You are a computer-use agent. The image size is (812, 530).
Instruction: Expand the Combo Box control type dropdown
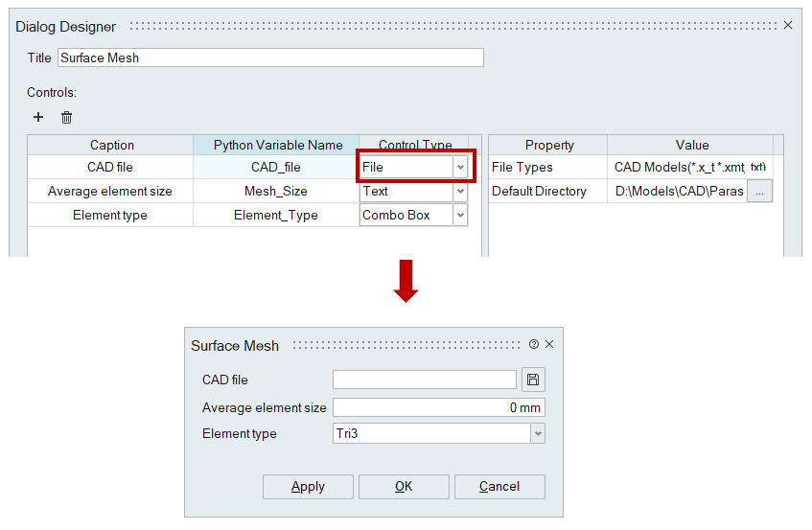460,216
